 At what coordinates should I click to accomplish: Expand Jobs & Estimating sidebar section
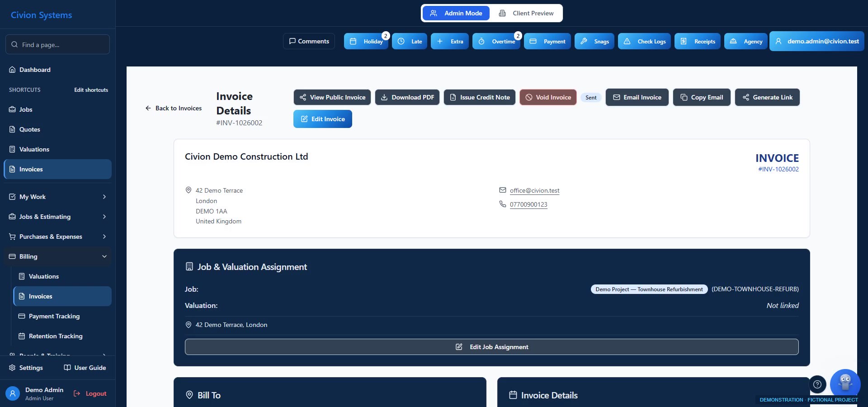tap(57, 217)
